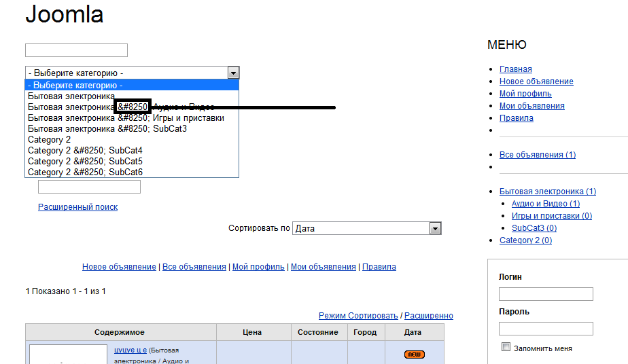Click the orange NEW badge icon
The image size is (628, 364).
414,354
